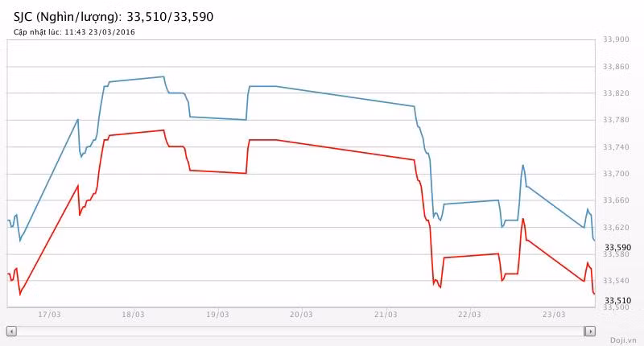Image resolution: width=644 pixels, height=346 pixels.
Task: Select the 17/03 date on x-axis
Action: pyautogui.click(x=49, y=315)
